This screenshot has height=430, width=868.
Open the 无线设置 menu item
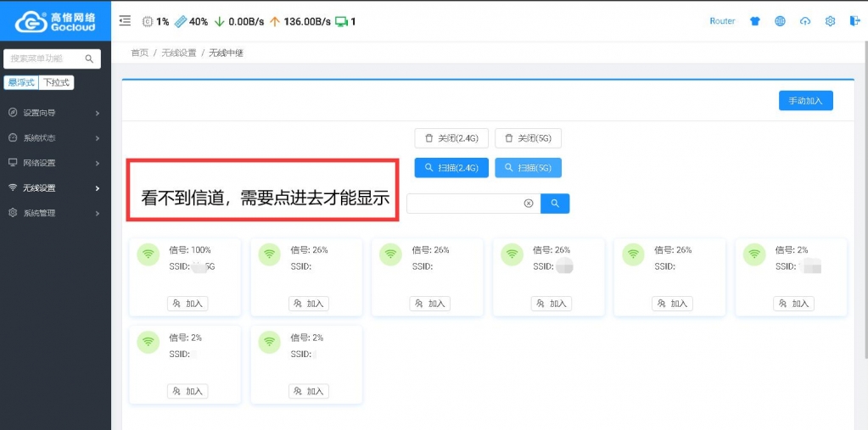coord(55,188)
